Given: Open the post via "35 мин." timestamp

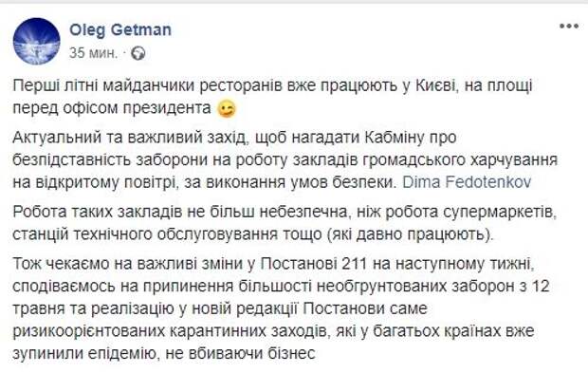Looking at the screenshot, I should [x=93, y=53].
